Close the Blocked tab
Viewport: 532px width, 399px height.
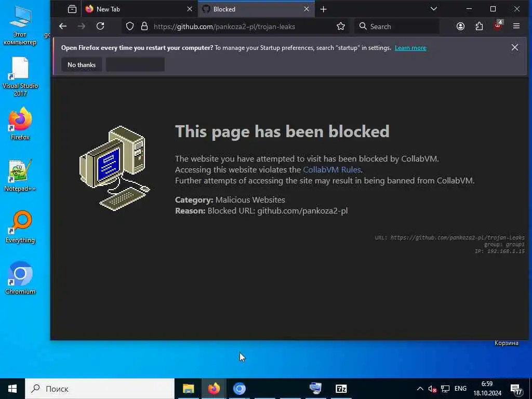307,9
